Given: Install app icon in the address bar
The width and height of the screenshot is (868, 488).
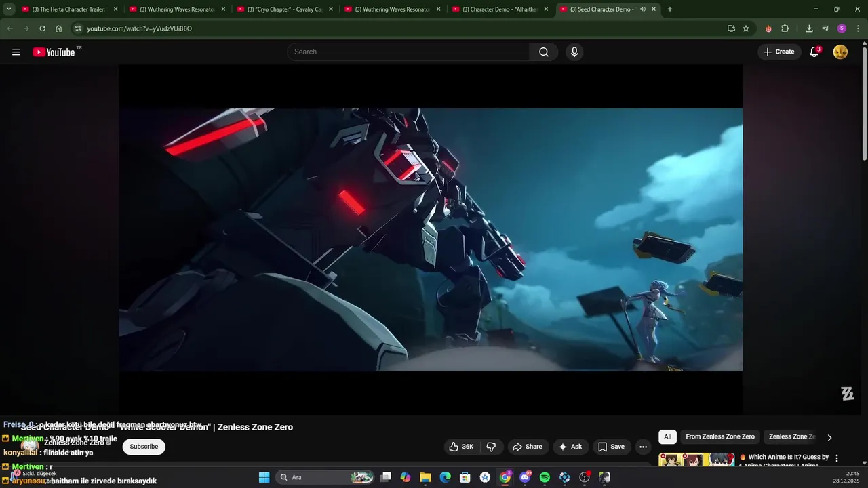Looking at the screenshot, I should pyautogui.click(x=731, y=28).
